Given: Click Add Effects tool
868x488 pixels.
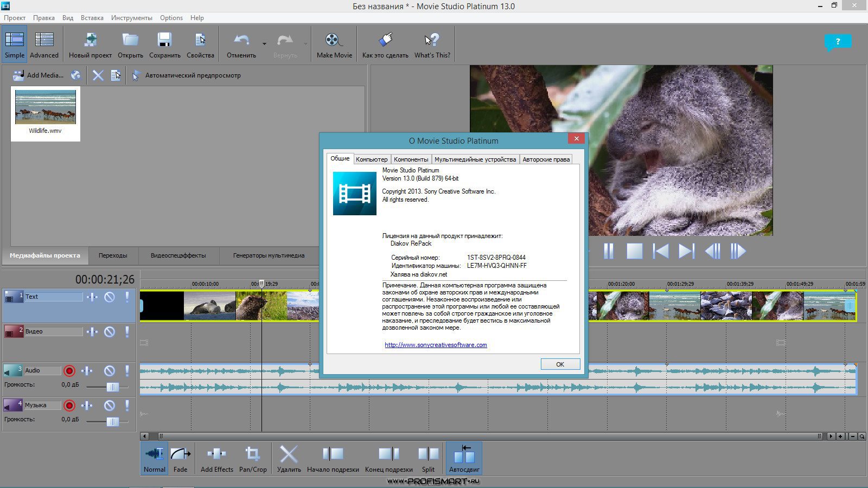Looking at the screenshot, I should pyautogui.click(x=216, y=459).
